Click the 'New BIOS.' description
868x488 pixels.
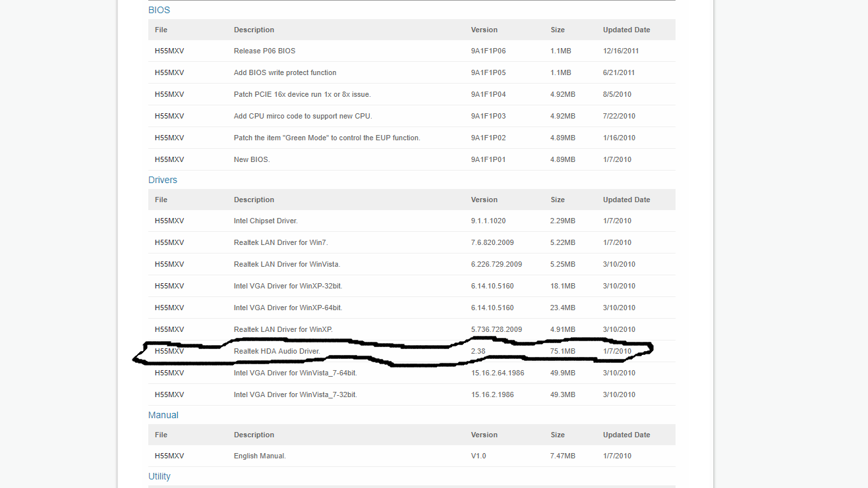point(252,159)
